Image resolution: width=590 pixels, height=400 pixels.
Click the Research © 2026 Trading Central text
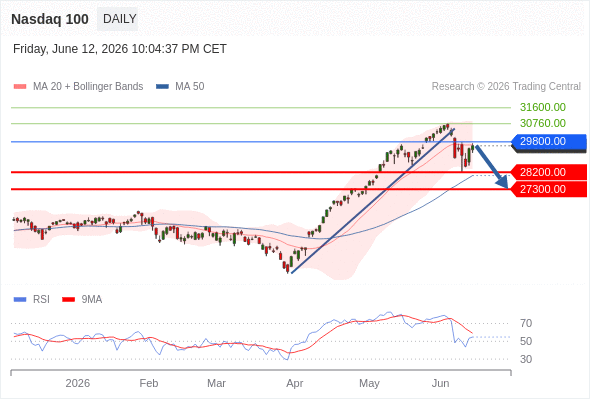506,87
